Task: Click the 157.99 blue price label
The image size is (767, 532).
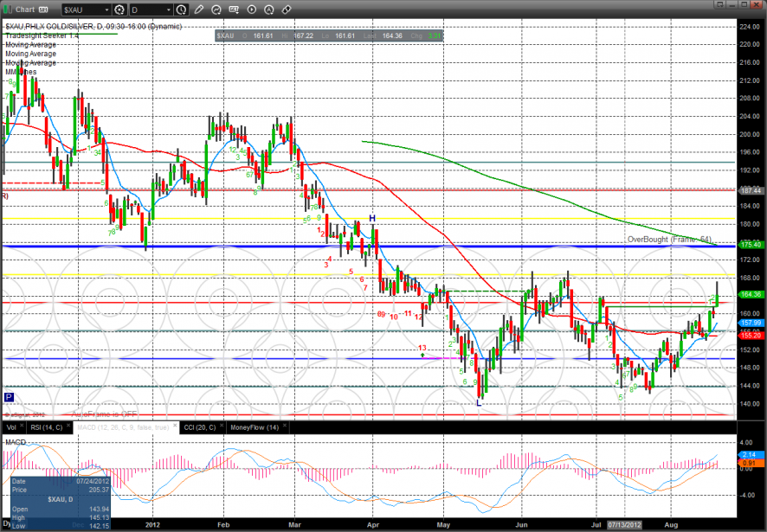Action: pyautogui.click(x=751, y=323)
